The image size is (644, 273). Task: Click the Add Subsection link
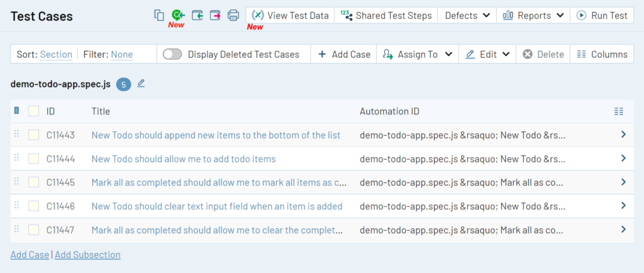87,255
